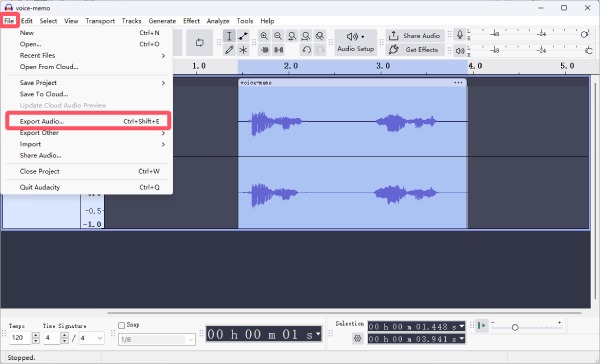This screenshot has height=364, width=600.
Task: Open the Help menu
Action: point(267,21)
